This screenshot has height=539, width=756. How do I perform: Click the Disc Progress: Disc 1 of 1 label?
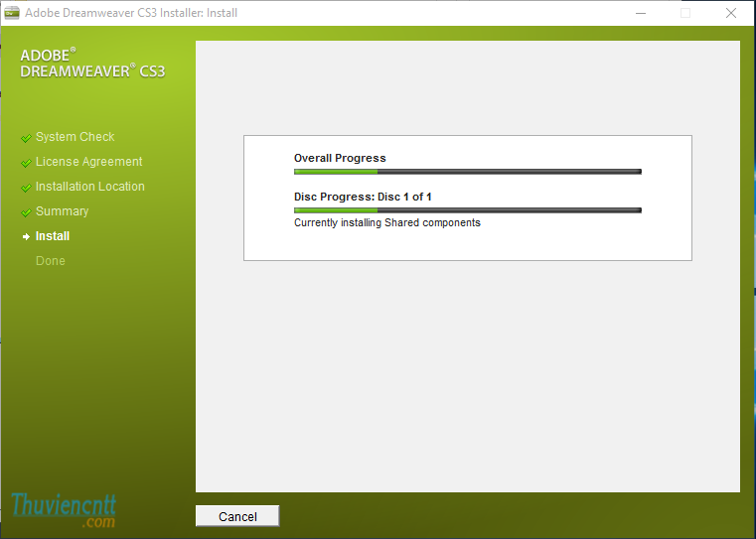(363, 197)
